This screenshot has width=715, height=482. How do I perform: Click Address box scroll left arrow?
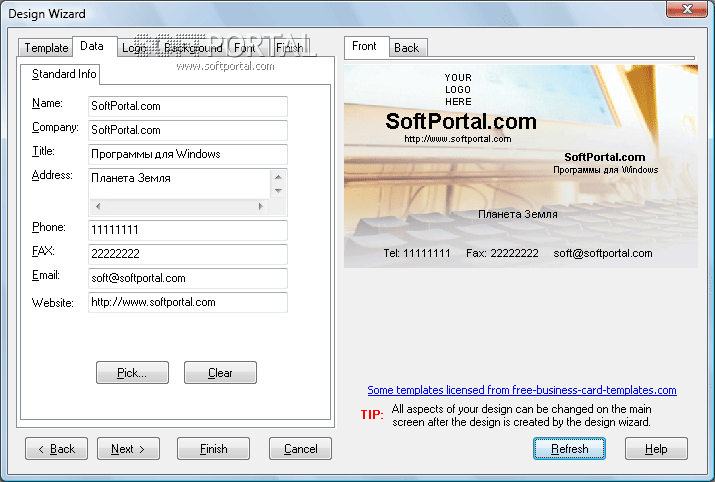pyautogui.click(x=98, y=206)
